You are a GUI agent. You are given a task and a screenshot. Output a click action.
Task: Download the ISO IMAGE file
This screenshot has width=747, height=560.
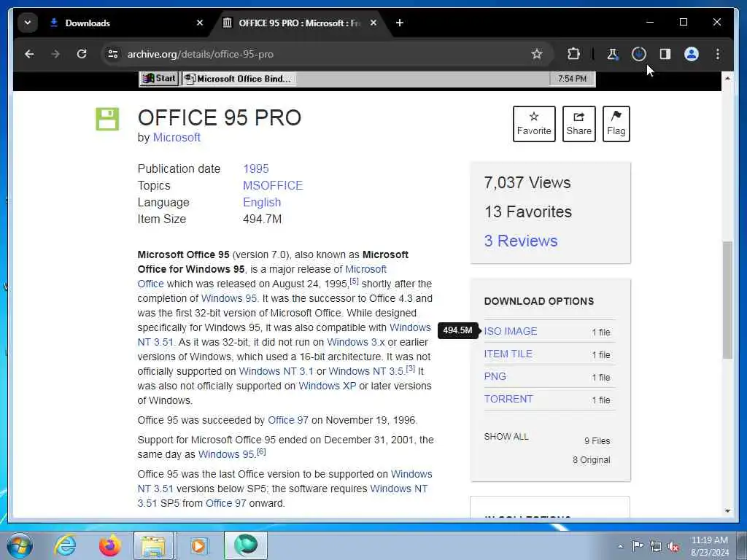pyautogui.click(x=510, y=332)
